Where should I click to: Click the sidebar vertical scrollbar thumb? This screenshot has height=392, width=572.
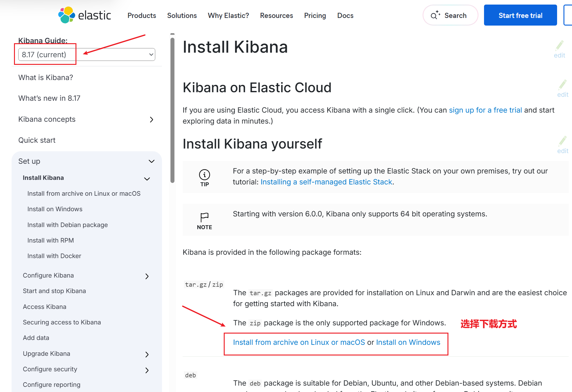[x=172, y=110]
